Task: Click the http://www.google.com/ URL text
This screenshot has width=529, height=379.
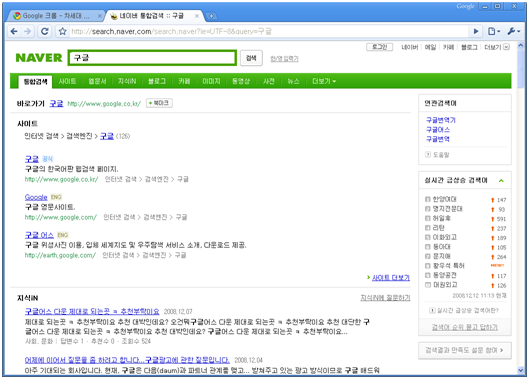Action: (61, 217)
